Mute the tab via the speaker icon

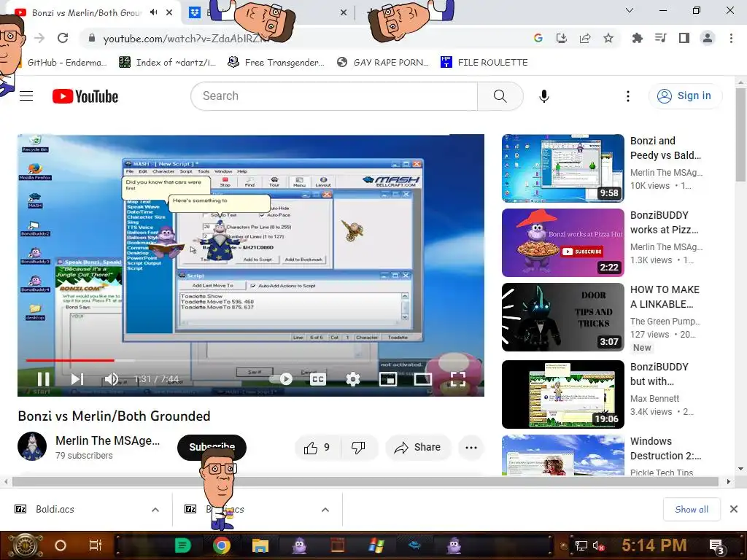pos(153,12)
